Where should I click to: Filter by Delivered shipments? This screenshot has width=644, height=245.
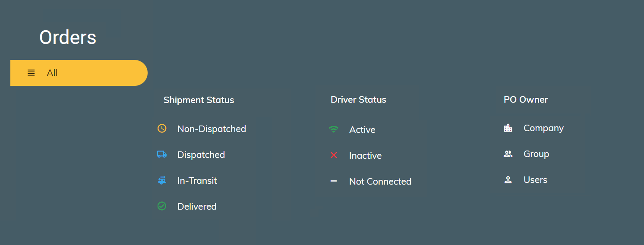pos(197,206)
